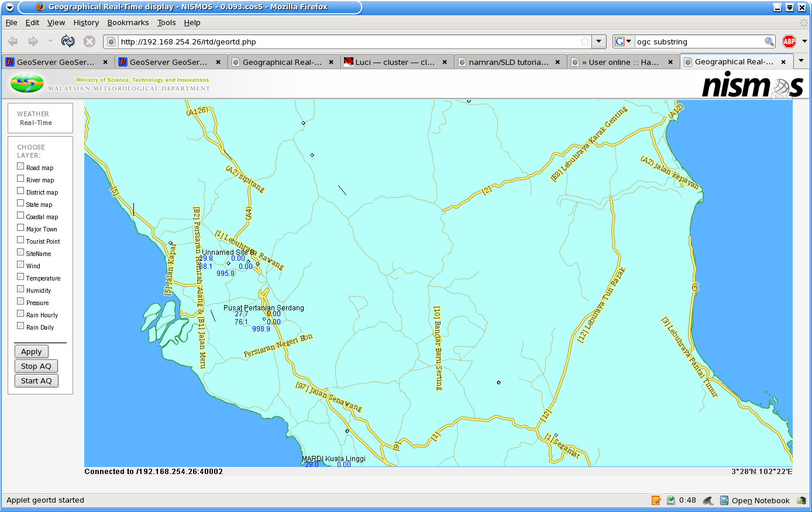
Task: Open the search engine selector dropdown
Action: [x=623, y=41]
